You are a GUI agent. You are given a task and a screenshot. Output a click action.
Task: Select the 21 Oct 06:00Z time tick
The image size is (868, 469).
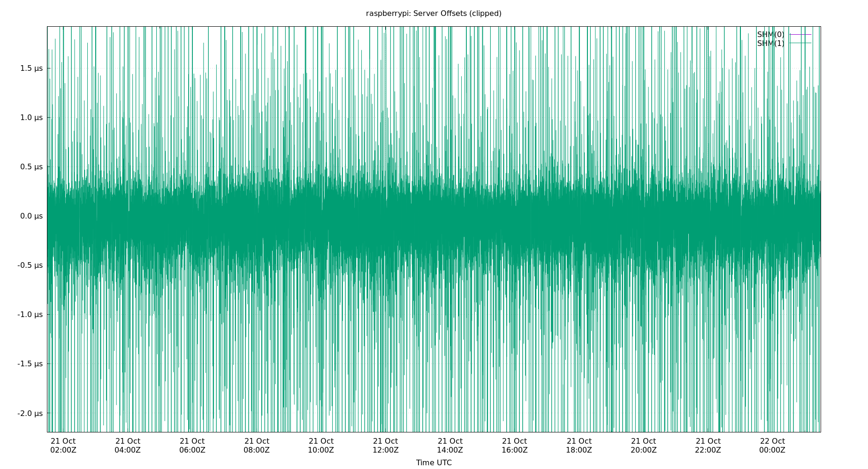(x=192, y=446)
